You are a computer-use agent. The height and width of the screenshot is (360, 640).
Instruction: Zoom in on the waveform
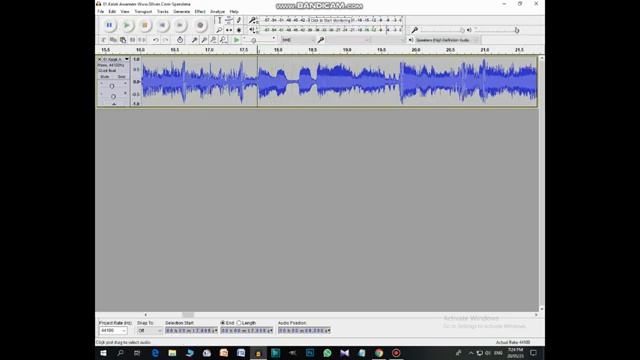(x=195, y=40)
